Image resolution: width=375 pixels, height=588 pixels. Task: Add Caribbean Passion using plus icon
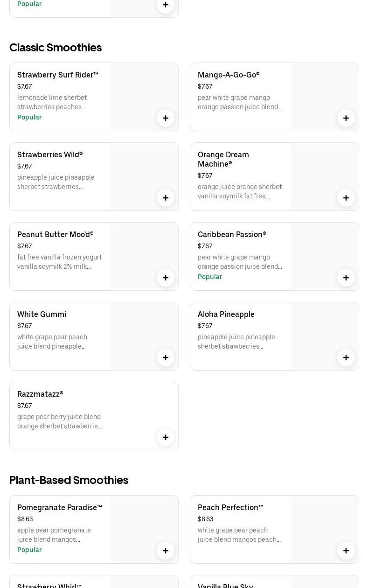346,278
